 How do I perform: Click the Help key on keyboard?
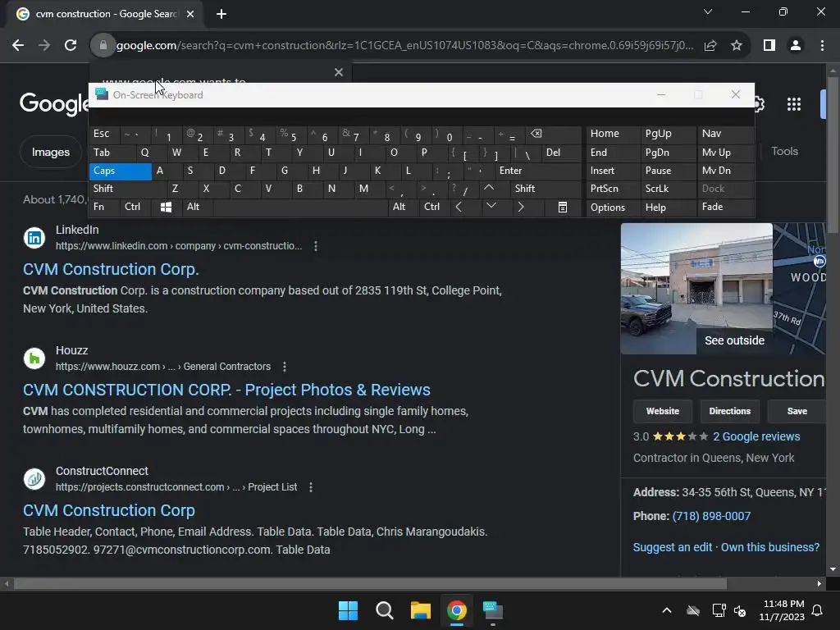(x=668, y=208)
